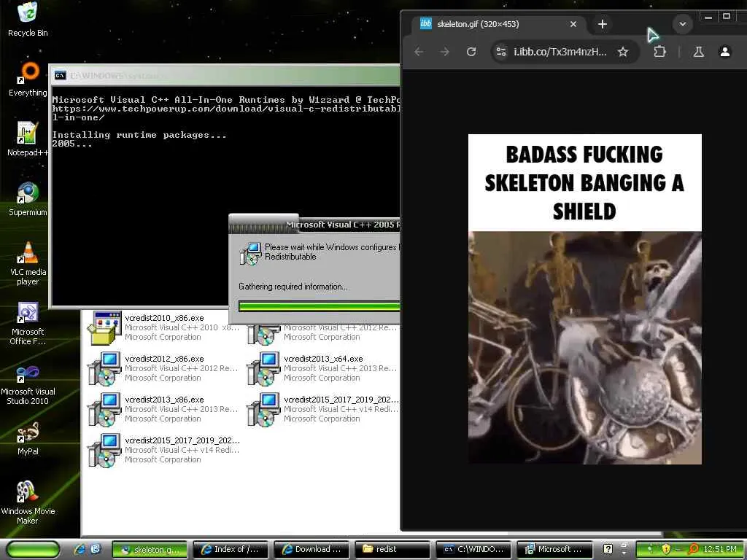Open Microsoft Office desktop shortcut
Image resolution: width=747 pixels, height=560 pixels.
(x=28, y=323)
